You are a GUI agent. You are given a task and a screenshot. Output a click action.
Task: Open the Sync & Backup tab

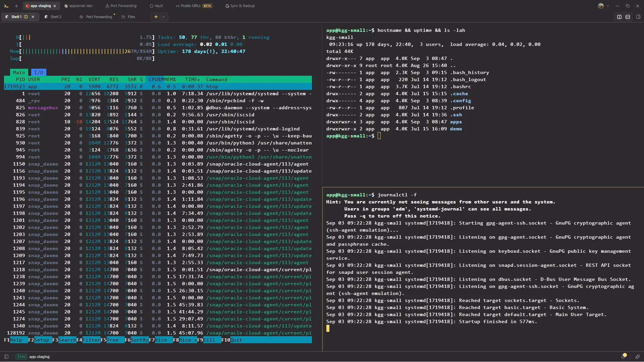tap(240, 6)
